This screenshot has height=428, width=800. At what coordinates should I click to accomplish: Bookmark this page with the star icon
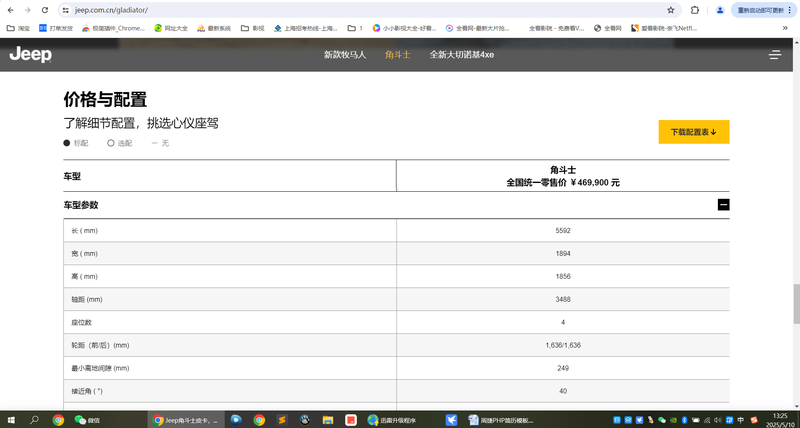[x=670, y=10]
